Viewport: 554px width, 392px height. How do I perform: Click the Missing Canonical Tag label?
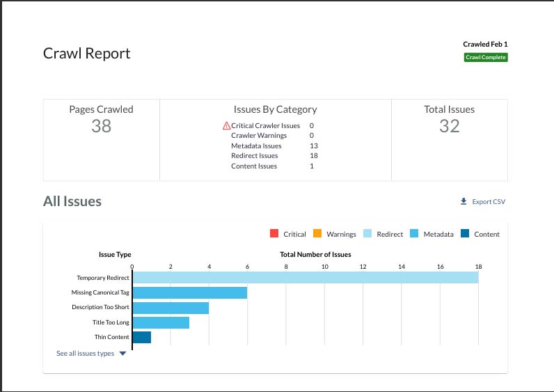pyautogui.click(x=100, y=292)
